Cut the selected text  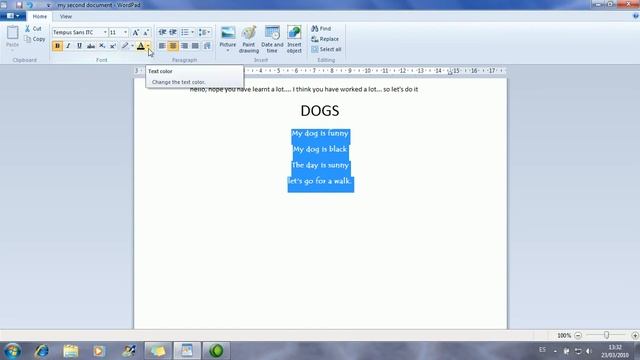pyautogui.click(x=33, y=29)
